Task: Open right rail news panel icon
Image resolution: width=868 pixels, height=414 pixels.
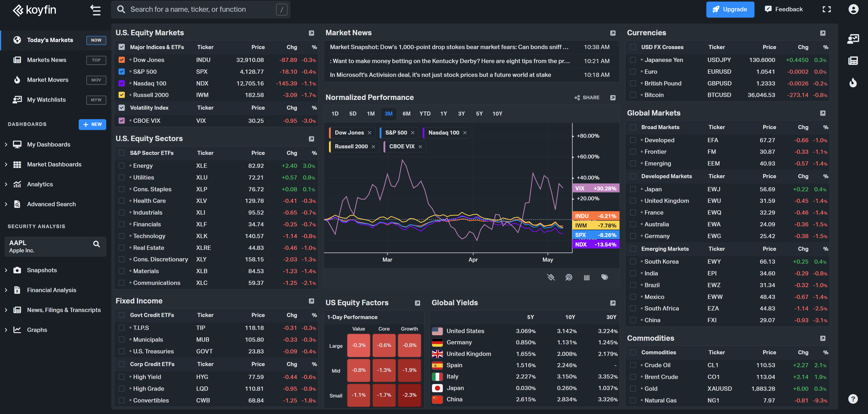Action: (x=852, y=61)
